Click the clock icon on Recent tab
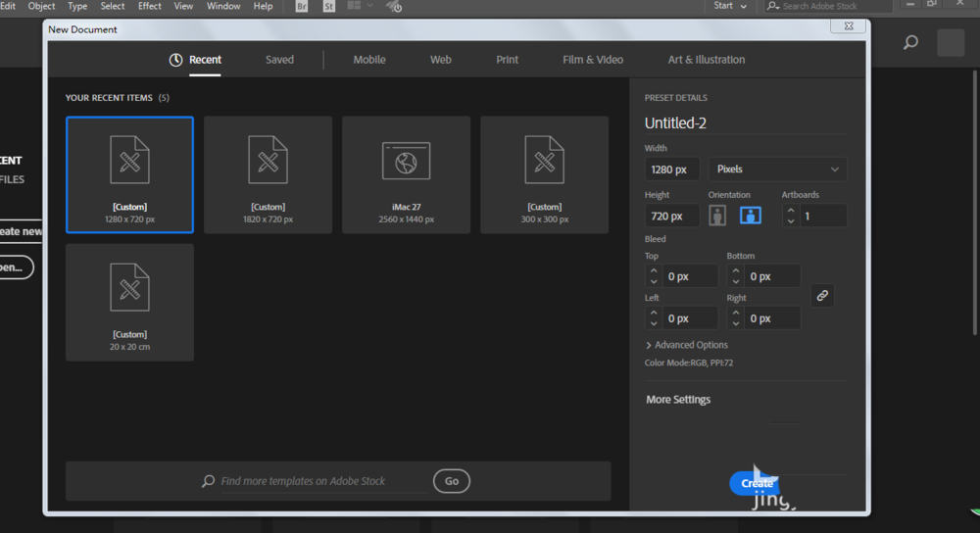 (175, 60)
